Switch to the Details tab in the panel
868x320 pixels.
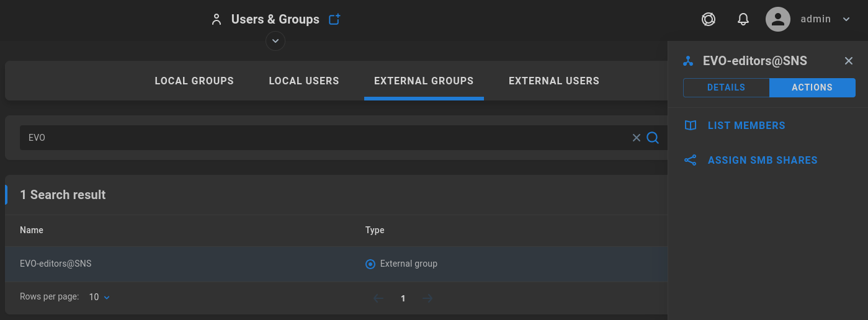tap(726, 87)
